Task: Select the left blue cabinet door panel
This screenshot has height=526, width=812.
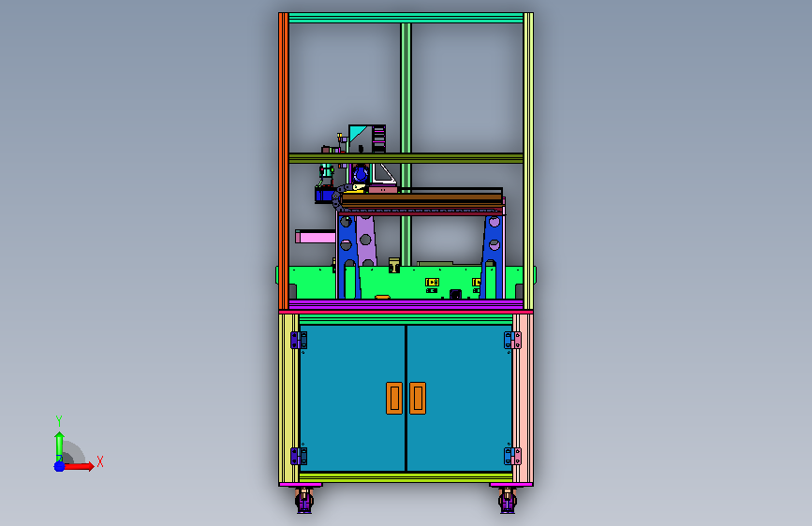Action: click(x=352, y=398)
